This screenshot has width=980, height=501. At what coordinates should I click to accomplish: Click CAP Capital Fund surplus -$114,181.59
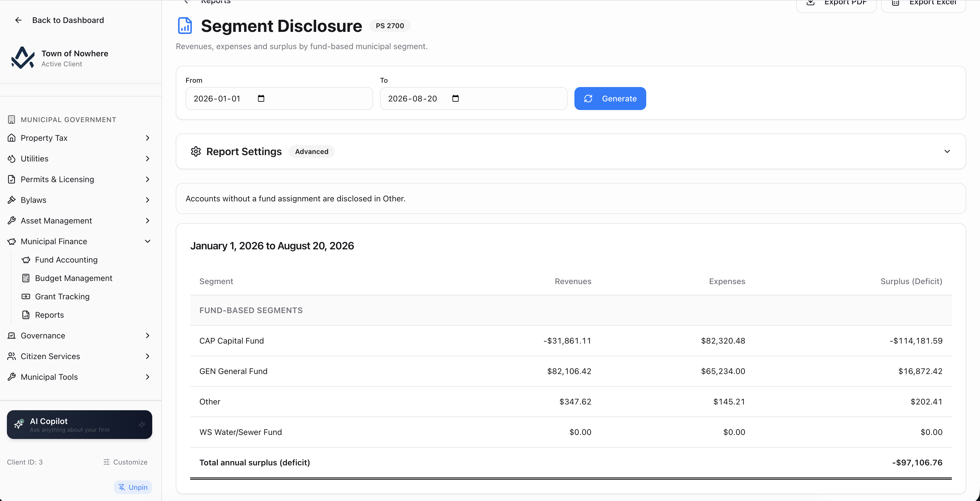pyautogui.click(x=916, y=341)
